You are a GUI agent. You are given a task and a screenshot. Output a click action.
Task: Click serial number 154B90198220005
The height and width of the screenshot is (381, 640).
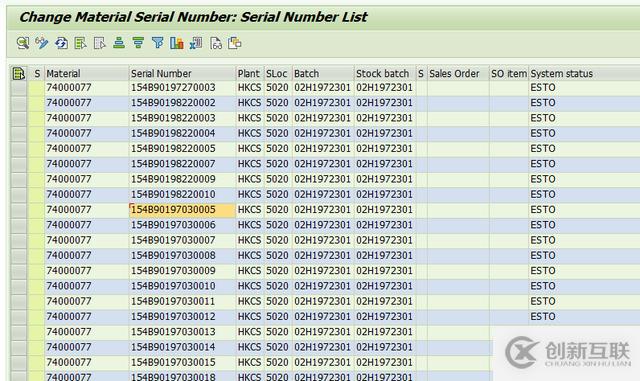click(173, 149)
